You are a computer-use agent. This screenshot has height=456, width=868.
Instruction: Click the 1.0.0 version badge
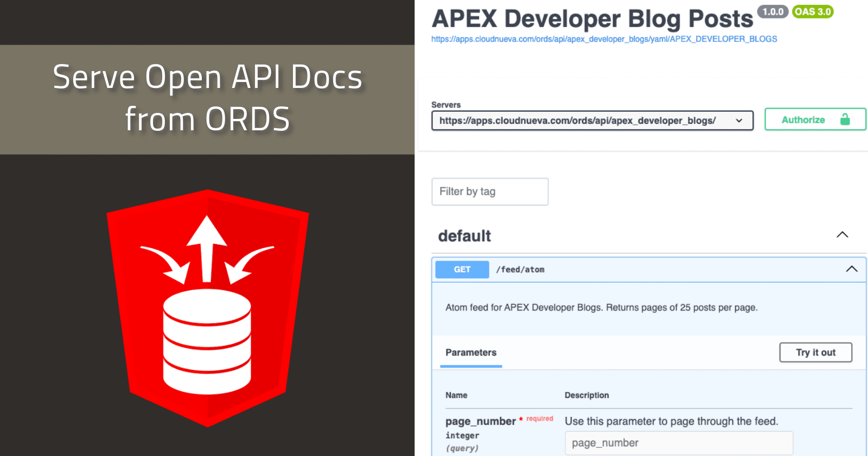773,11
